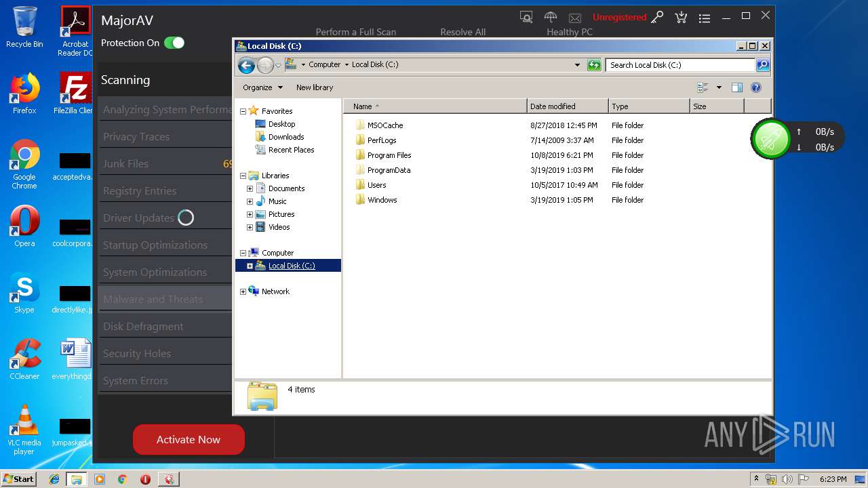This screenshot has height=488, width=868.
Task: Open the Organize menu
Action: 262,87
